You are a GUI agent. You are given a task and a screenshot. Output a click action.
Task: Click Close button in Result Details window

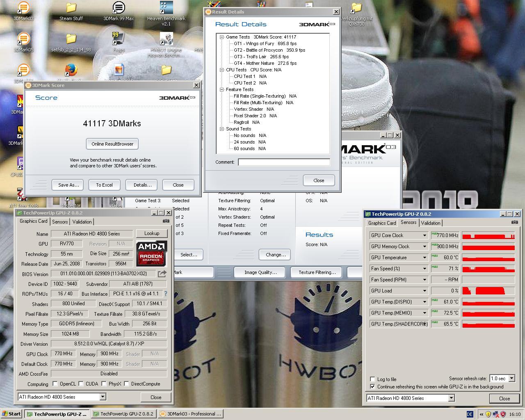319,180
